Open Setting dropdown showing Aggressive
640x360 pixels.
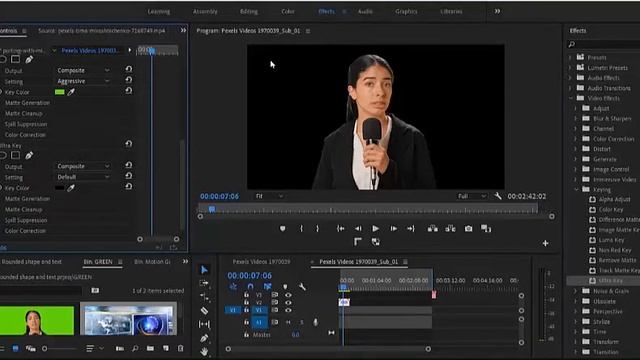point(83,81)
